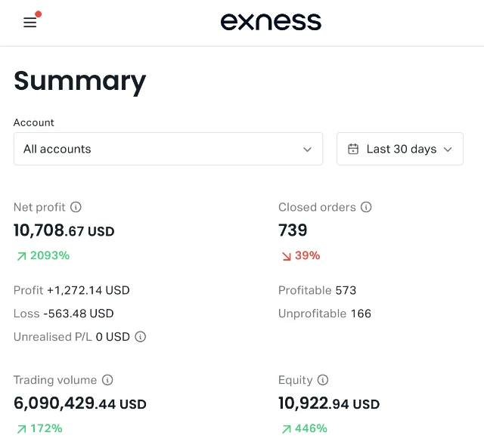Open the hamburger menu icon
Image resolution: width=484 pixels, height=448 pixels.
30,23
